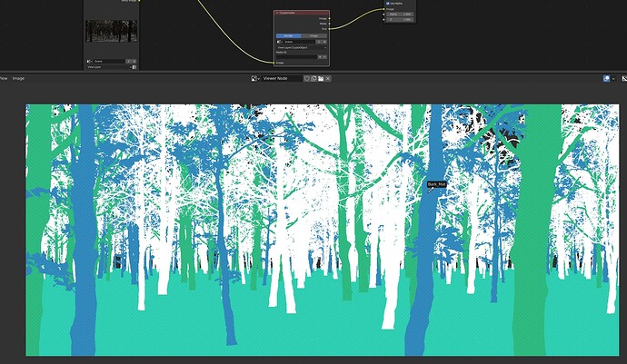Viewport: 627px width, 364px height.
Task: Click the Scene field on Cryptomatte node
Action: pos(300,42)
